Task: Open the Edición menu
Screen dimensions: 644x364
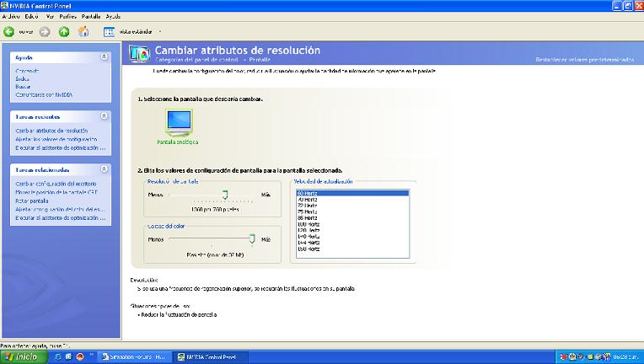Action: pos(31,16)
